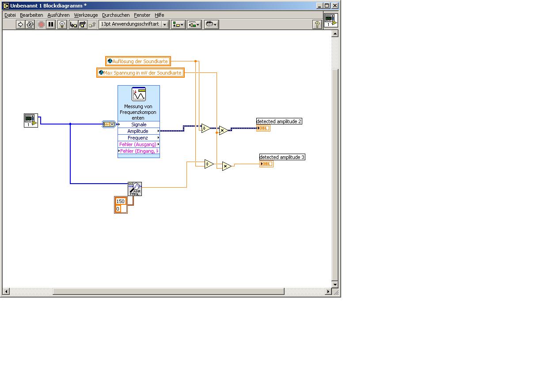Open the Fenster menu
555x392 pixels.
(142, 15)
